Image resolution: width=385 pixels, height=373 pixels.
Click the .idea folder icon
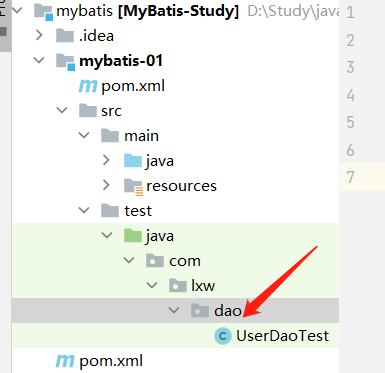tap(65, 35)
